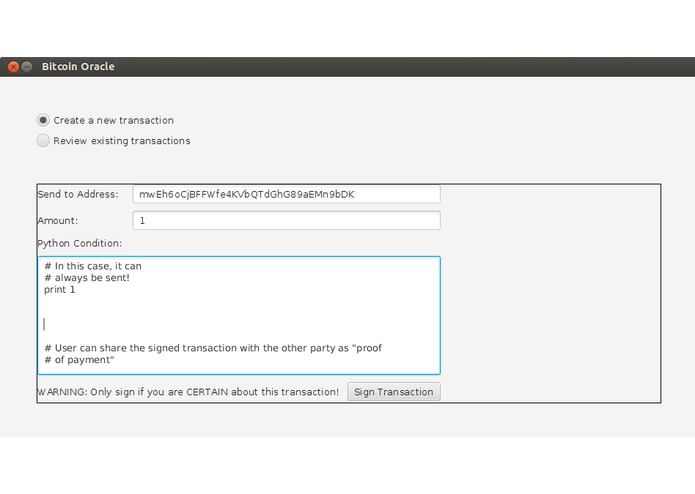695x494 pixels.
Task: Minimize the Bitcoin Oracle window
Action: point(27,67)
